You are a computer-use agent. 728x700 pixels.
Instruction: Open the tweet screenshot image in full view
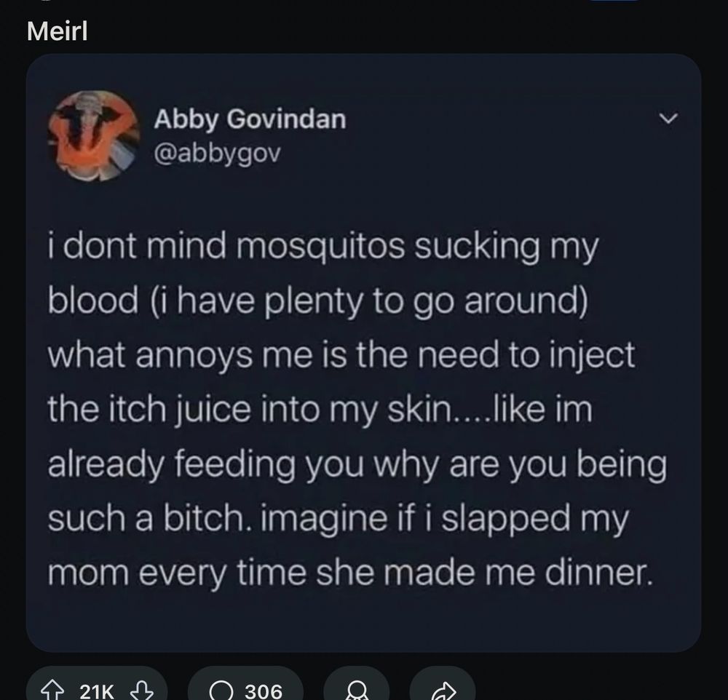363,353
